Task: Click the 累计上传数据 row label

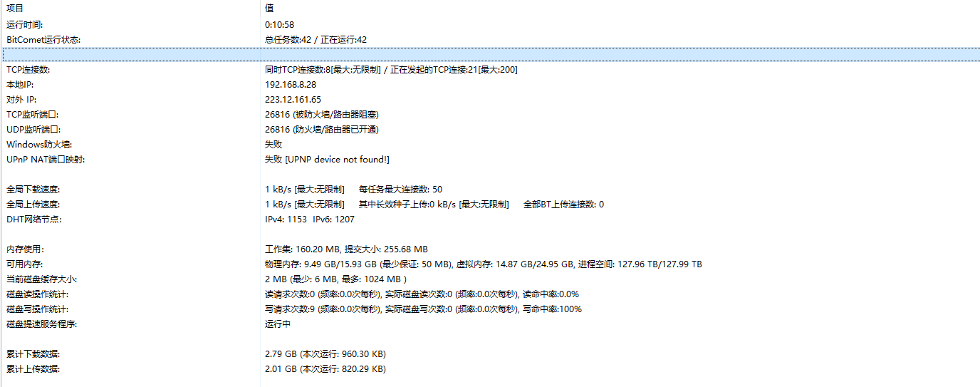Action: (x=33, y=369)
